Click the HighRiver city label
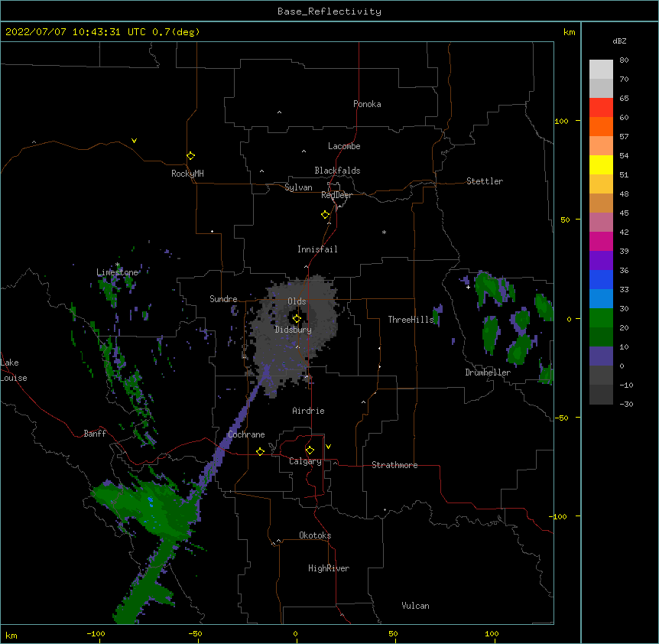 point(329,568)
